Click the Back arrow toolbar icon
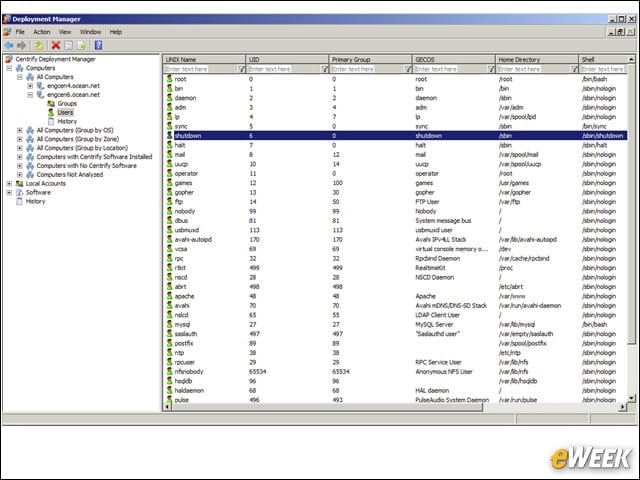640x480 pixels. coord(9,45)
